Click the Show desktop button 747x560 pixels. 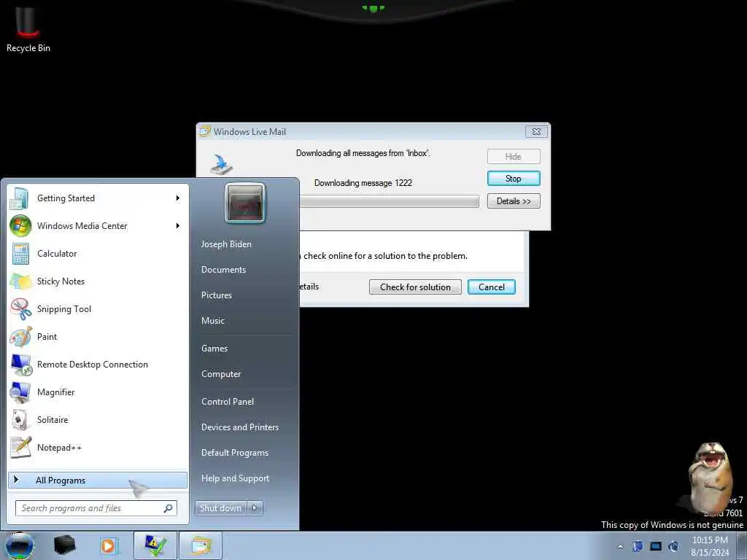point(742,546)
